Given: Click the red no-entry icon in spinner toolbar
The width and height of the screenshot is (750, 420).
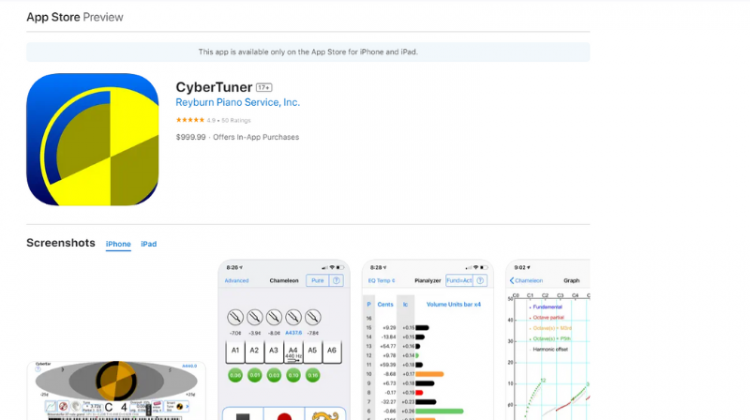Looking at the screenshot, I should [63, 407].
